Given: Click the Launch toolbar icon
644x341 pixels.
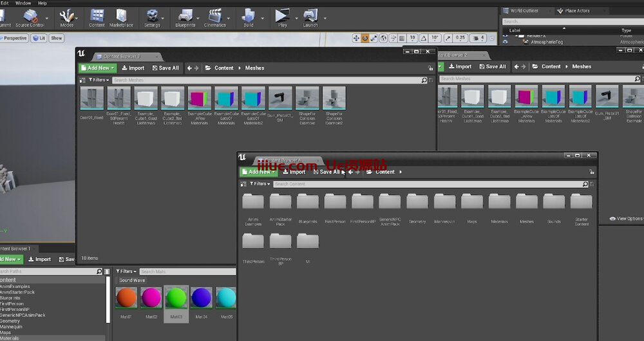Looking at the screenshot, I should click(x=310, y=17).
